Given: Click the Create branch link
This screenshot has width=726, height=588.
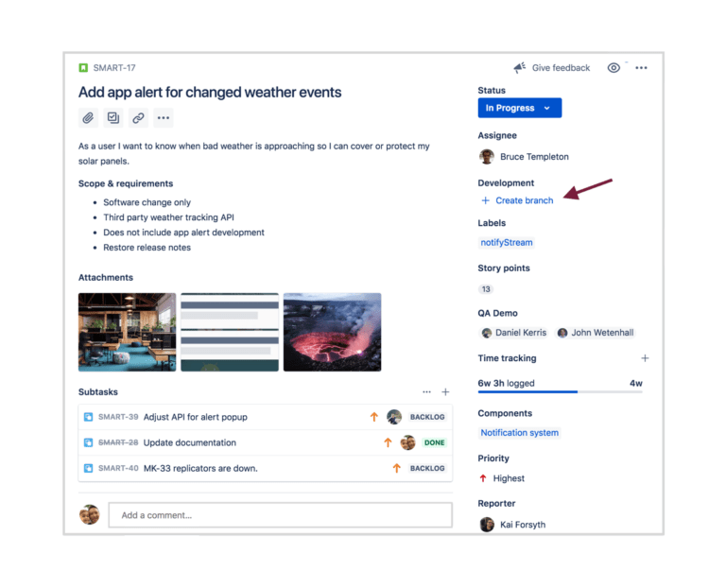Looking at the screenshot, I should [x=524, y=200].
